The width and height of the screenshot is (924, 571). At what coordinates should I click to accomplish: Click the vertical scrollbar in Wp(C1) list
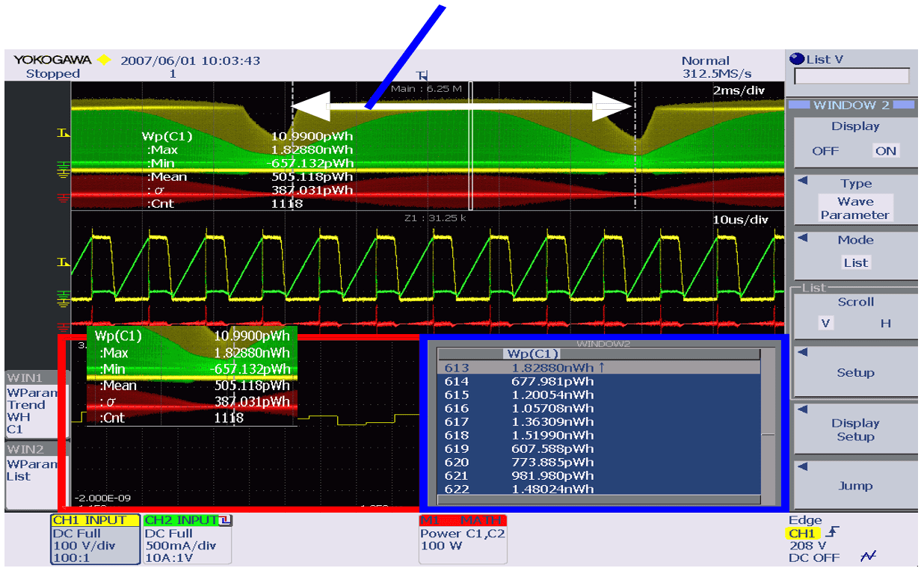coord(767,433)
